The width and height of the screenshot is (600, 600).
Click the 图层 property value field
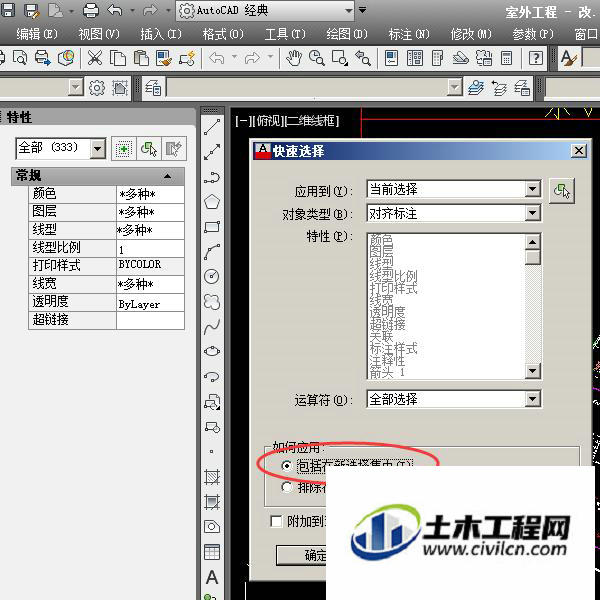[150, 212]
